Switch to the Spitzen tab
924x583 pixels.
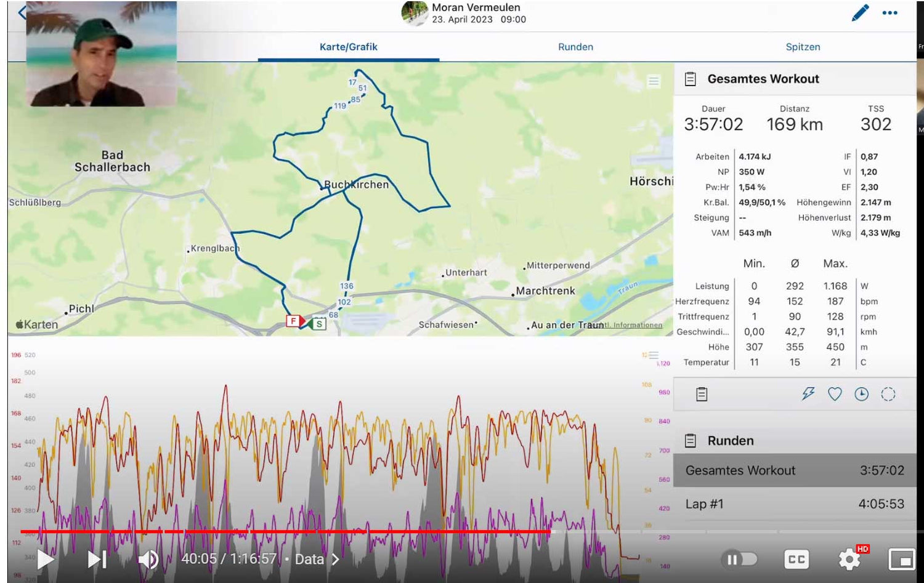(803, 47)
